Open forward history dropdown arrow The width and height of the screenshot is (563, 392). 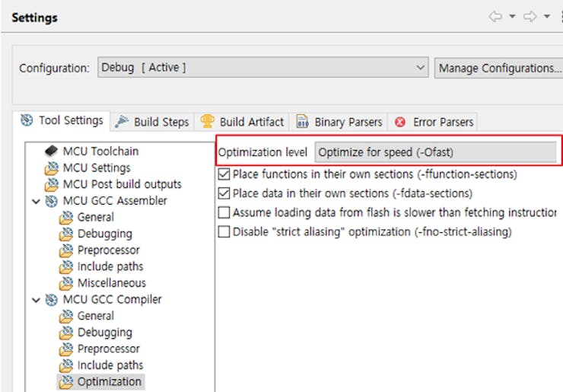click(547, 16)
